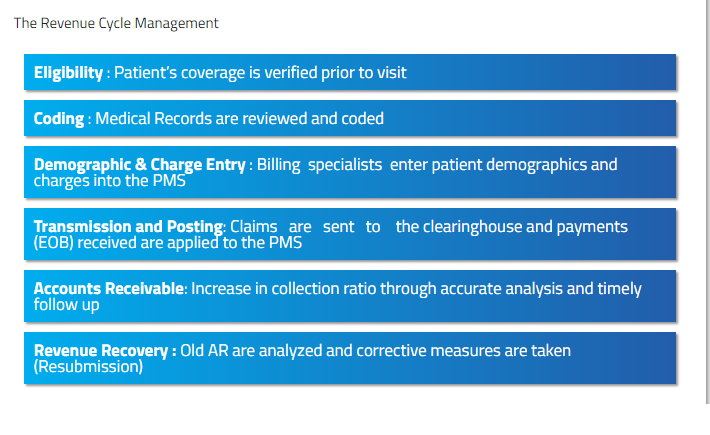Click the bold Eligibility label
This screenshot has height=435, width=710.
pos(68,72)
